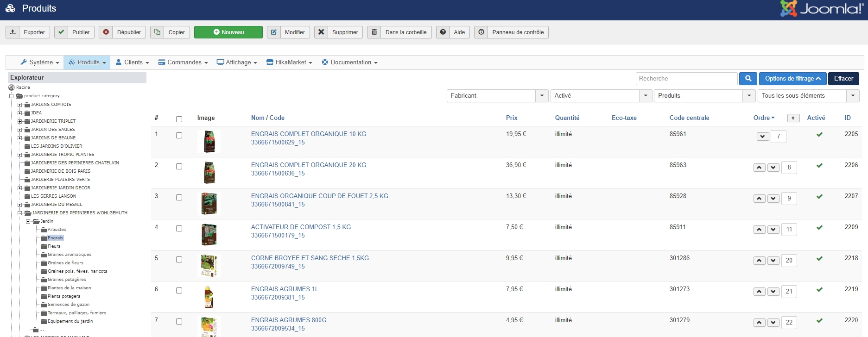Open the Tous les sous-éléments dropdown
The width and height of the screenshot is (868, 337).
(809, 96)
